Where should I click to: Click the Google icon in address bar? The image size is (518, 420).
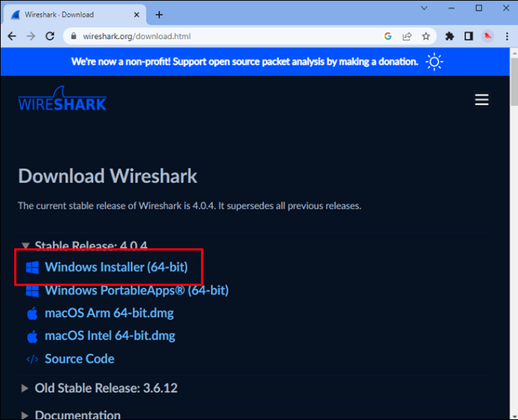pos(388,36)
